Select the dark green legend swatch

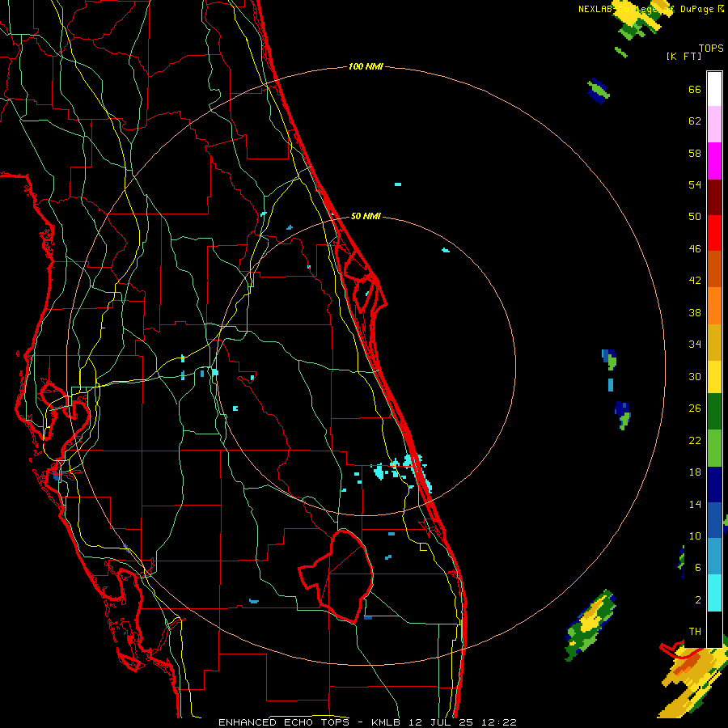coord(714,412)
